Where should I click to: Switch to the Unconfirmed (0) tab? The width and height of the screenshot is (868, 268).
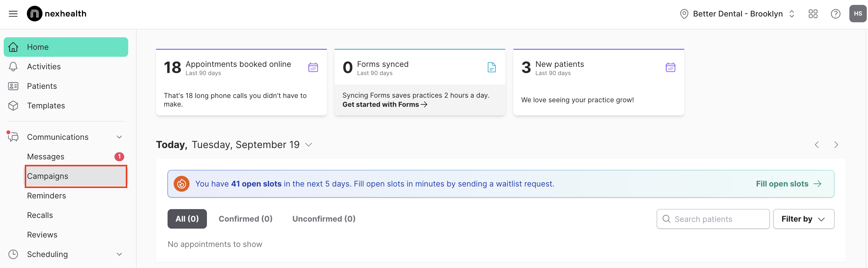coord(324,219)
